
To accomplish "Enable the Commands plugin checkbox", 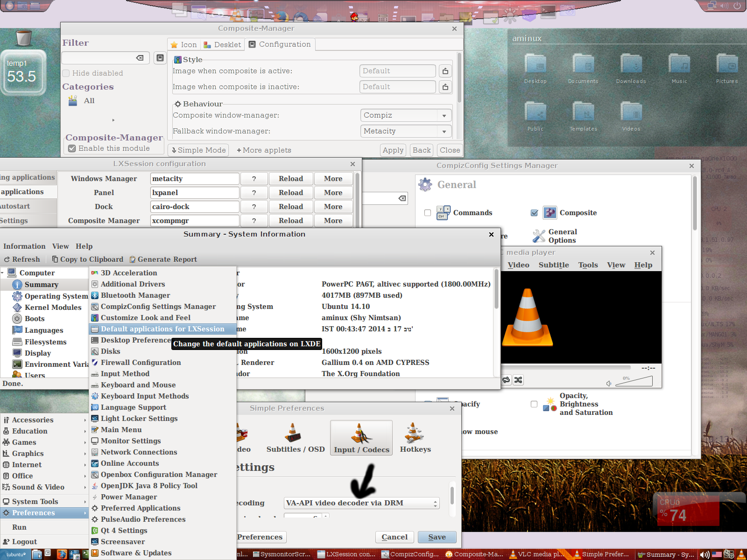I will click(428, 213).
